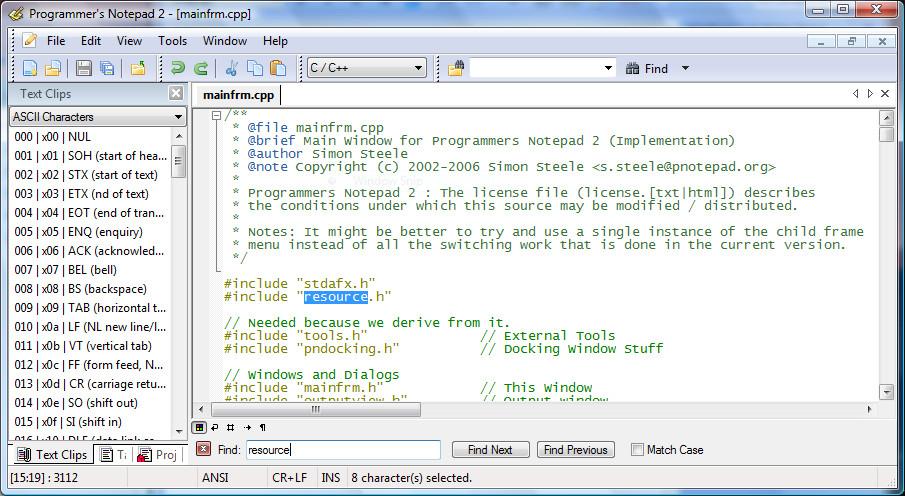Click the Save floppy disk icon
This screenshot has width=905, height=496.
[84, 68]
